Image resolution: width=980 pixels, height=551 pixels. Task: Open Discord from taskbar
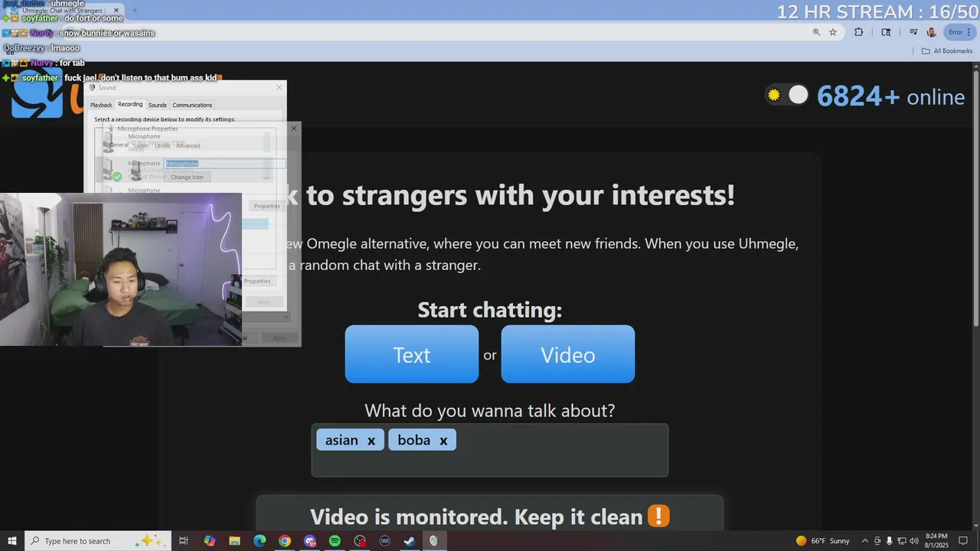point(310,541)
